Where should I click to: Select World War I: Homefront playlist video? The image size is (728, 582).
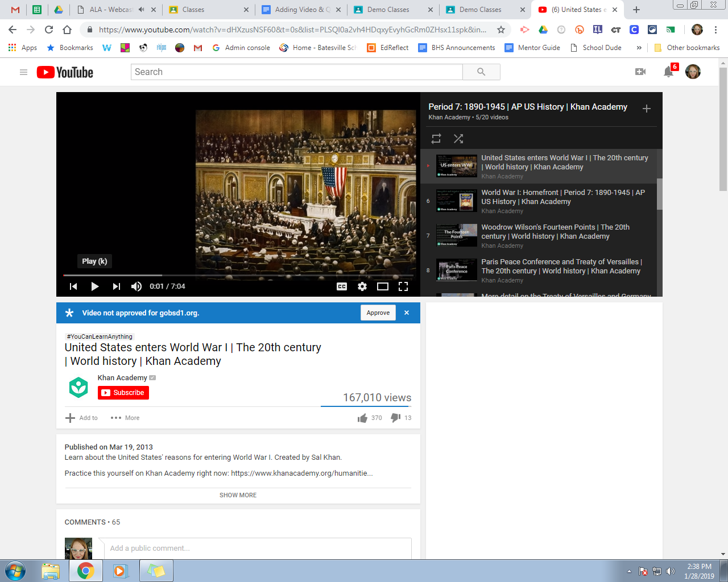pyautogui.click(x=539, y=201)
